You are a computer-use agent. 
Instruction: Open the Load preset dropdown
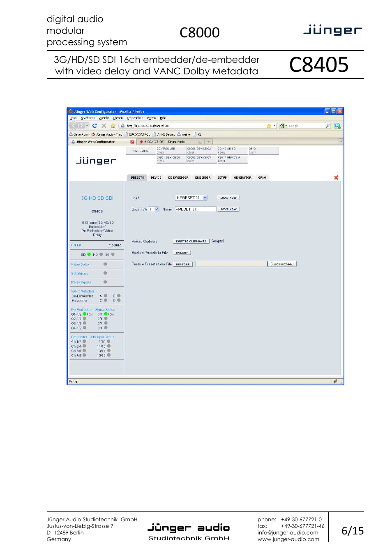(x=191, y=198)
